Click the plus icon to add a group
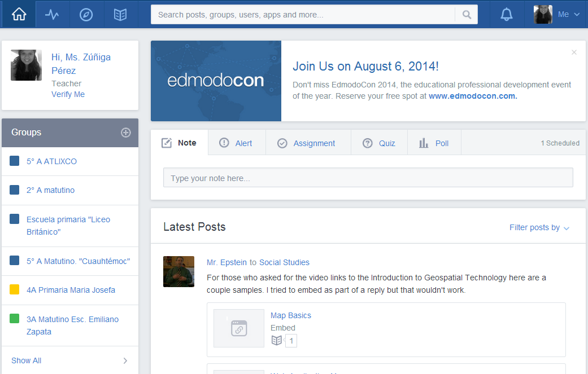The width and height of the screenshot is (588, 374). point(125,133)
